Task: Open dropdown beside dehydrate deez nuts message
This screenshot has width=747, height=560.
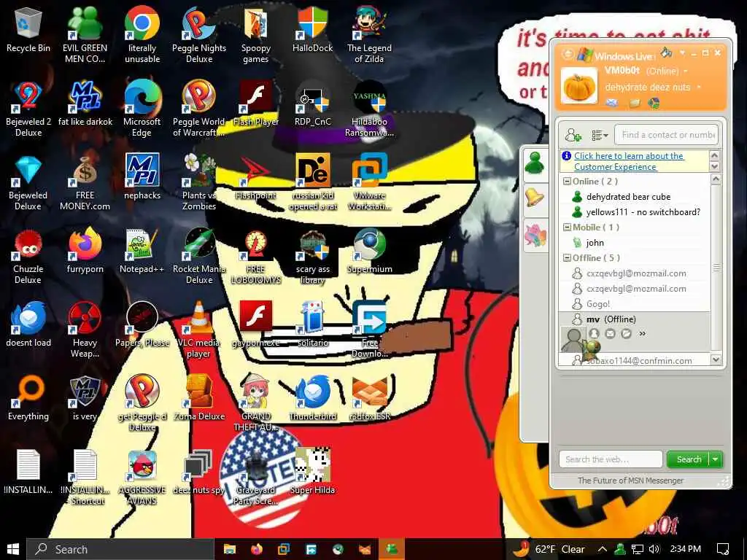Action: [x=699, y=87]
